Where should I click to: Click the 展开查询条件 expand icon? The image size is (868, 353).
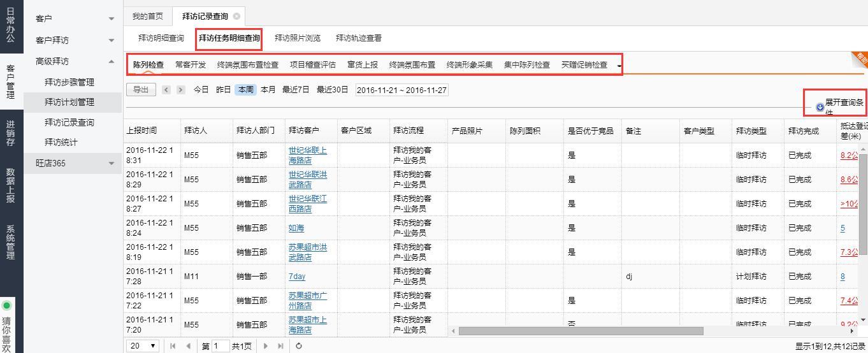coord(820,107)
